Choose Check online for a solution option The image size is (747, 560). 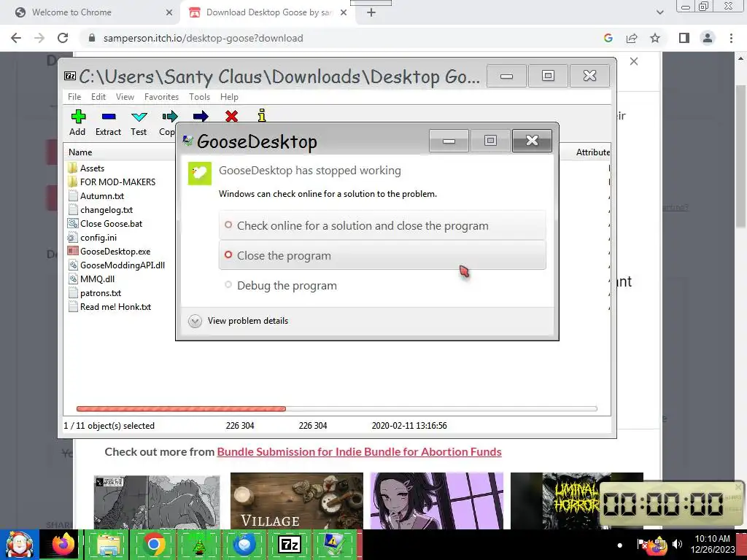click(x=382, y=226)
